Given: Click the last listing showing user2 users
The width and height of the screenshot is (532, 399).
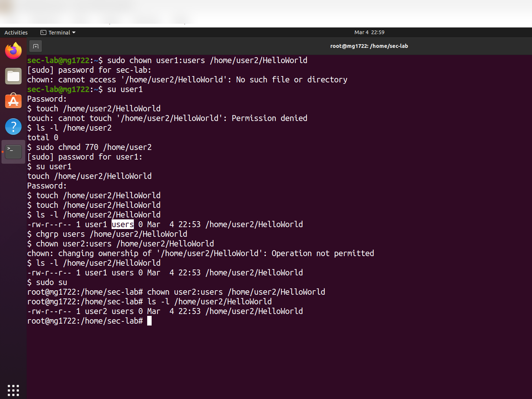Looking at the screenshot, I should coord(165,311).
